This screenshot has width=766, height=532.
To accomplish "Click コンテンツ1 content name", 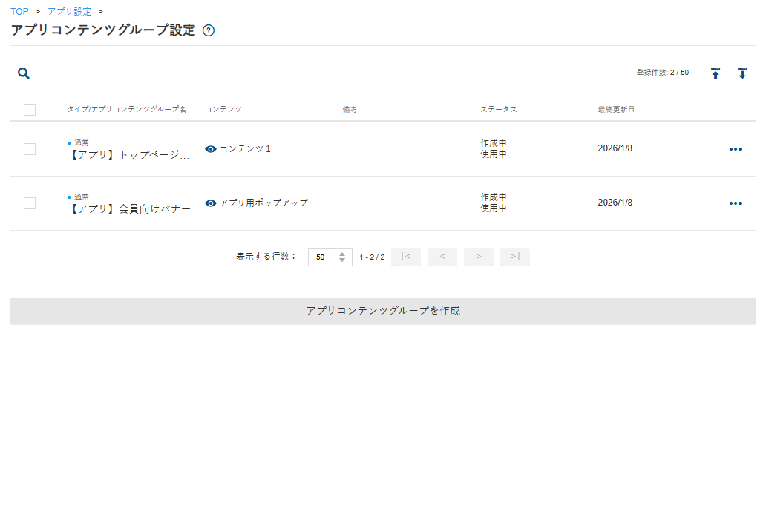I will click(245, 149).
